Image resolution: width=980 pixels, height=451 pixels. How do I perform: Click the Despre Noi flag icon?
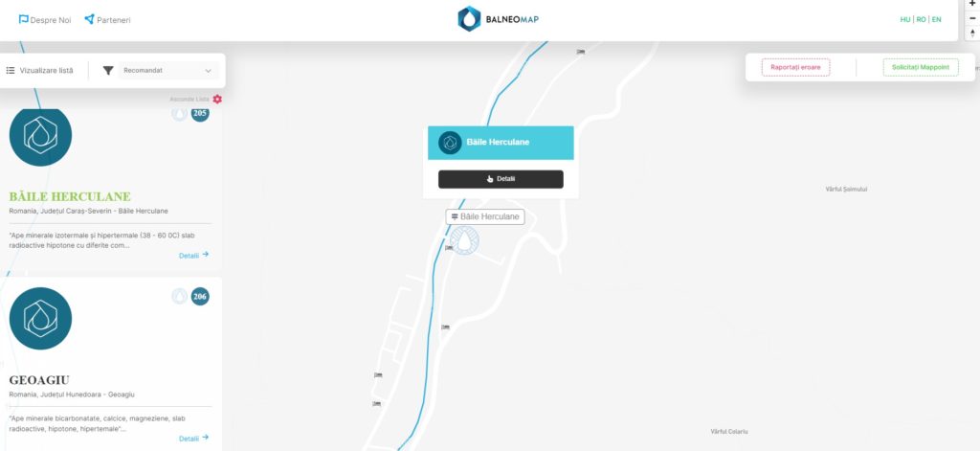point(24,19)
